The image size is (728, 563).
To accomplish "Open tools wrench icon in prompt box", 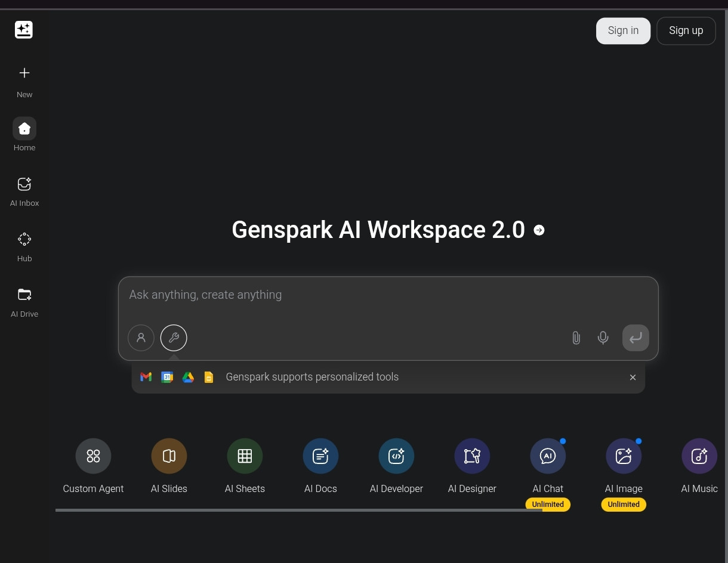I will [174, 338].
